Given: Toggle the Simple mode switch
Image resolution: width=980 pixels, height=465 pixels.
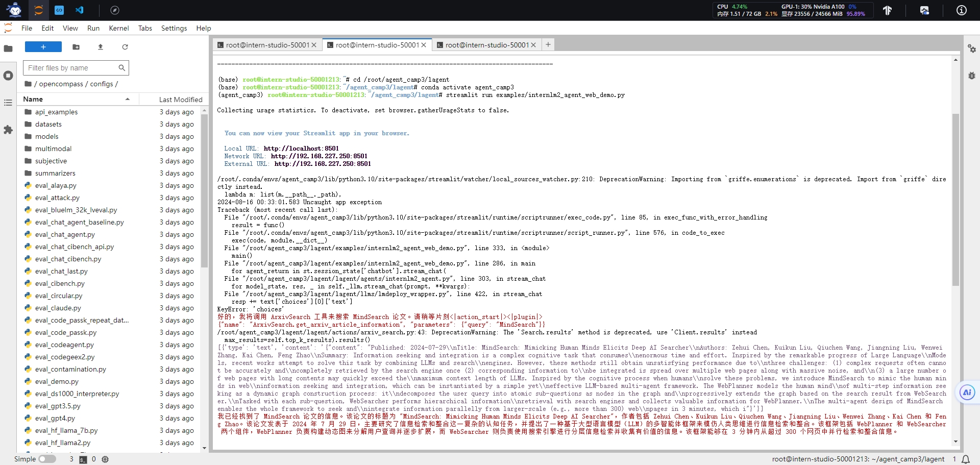Looking at the screenshot, I should pos(47,459).
